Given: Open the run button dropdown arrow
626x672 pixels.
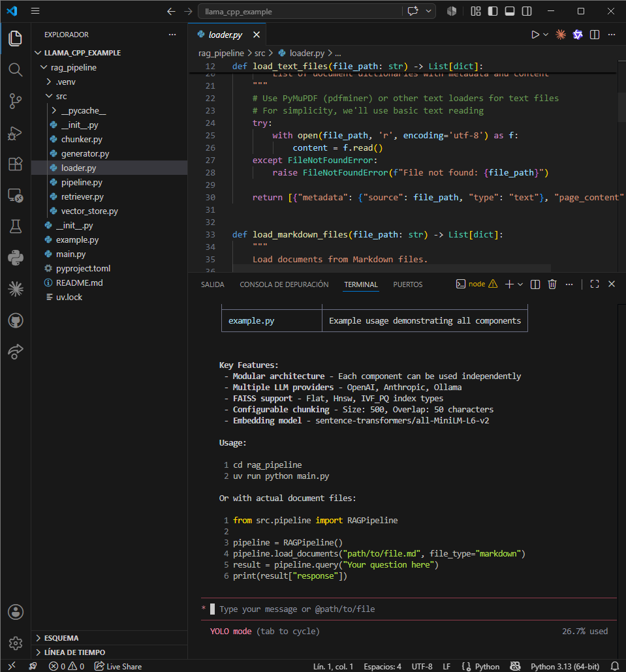Looking at the screenshot, I should (x=546, y=35).
